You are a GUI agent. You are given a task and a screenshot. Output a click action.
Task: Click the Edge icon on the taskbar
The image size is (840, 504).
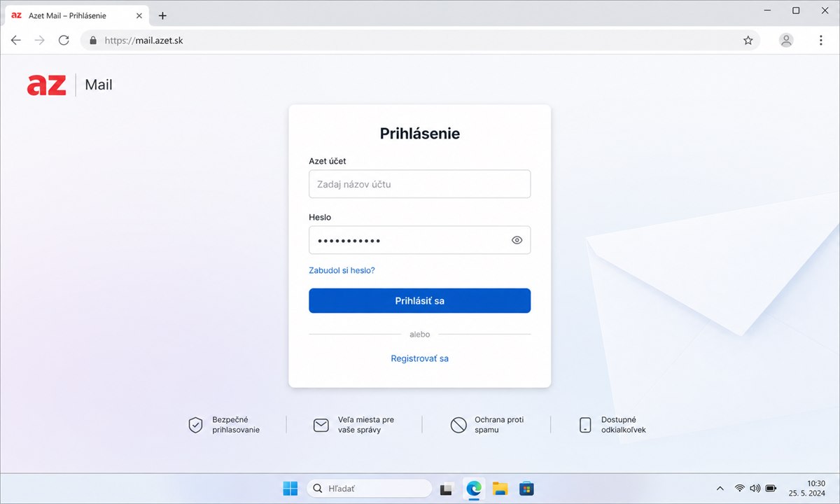474,489
